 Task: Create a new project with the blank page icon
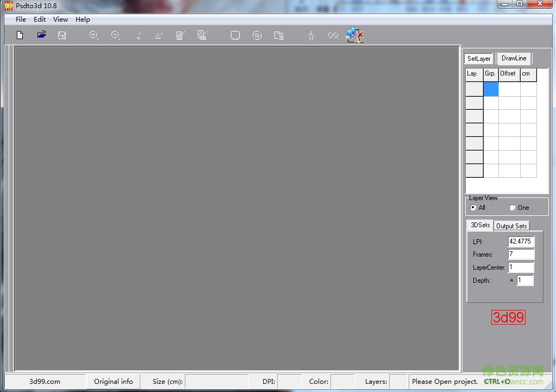pyautogui.click(x=20, y=35)
